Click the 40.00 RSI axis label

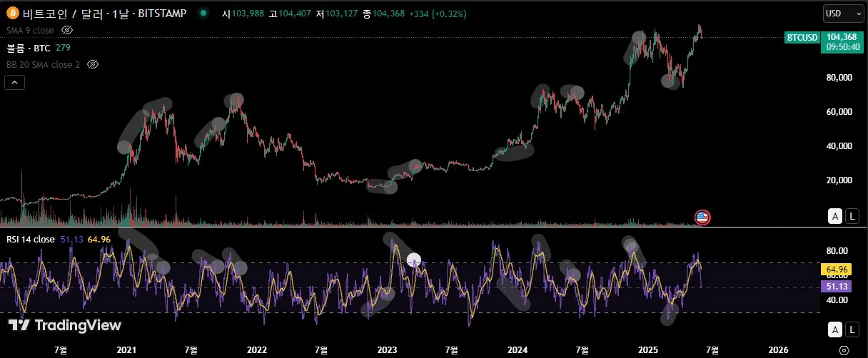pos(837,300)
